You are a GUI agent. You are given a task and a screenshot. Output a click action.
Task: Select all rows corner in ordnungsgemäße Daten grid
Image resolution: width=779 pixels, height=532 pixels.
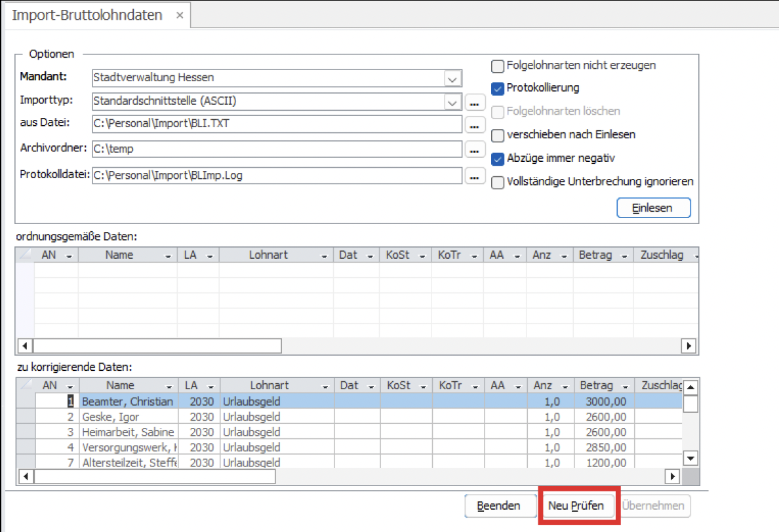(25, 255)
